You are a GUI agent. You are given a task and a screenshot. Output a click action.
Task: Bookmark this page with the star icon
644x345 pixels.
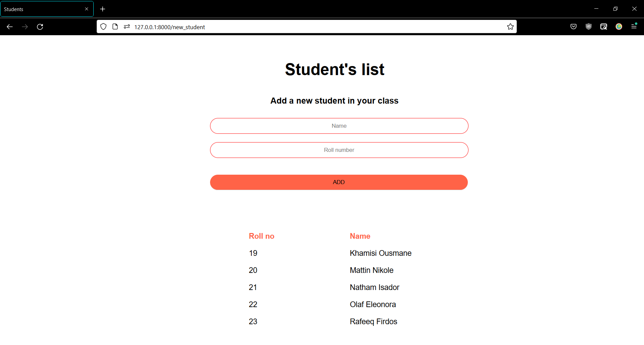point(510,27)
